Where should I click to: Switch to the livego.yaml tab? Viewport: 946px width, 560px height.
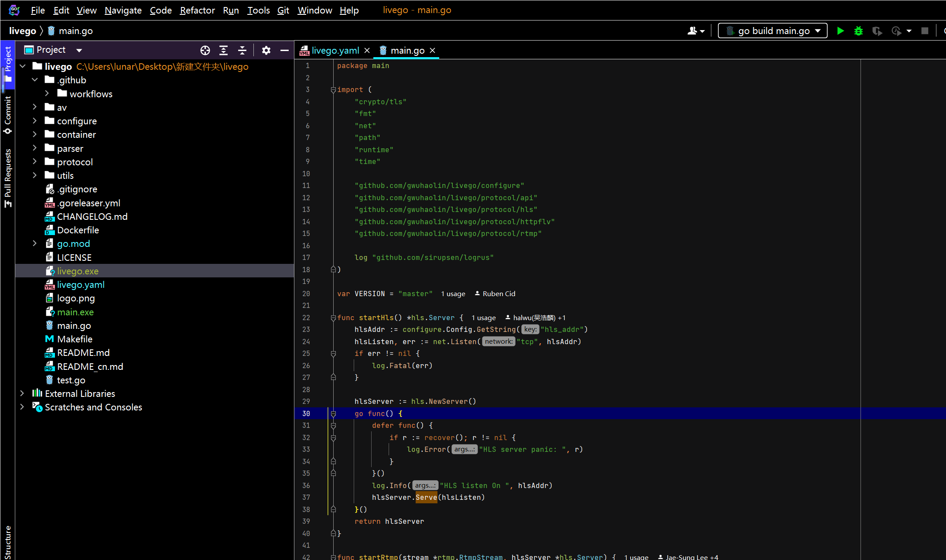335,51
